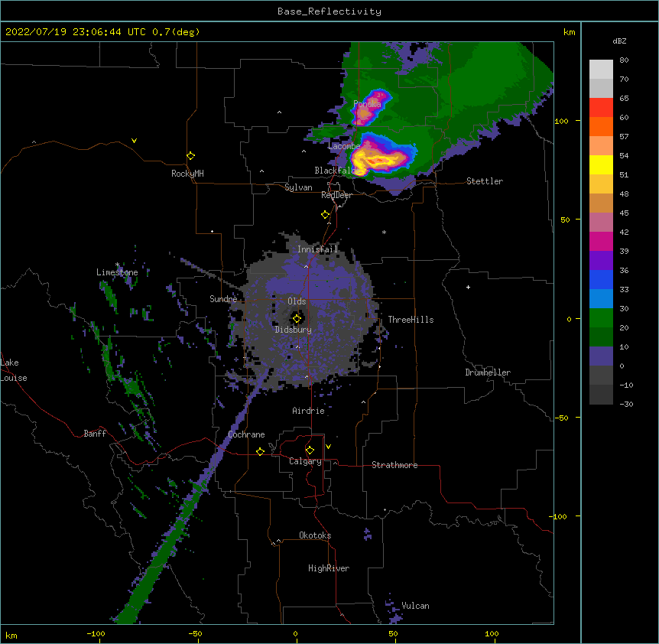Click the green 30 dBZ color swatch
Image resolution: width=659 pixels, height=644 pixels.
pos(601,318)
